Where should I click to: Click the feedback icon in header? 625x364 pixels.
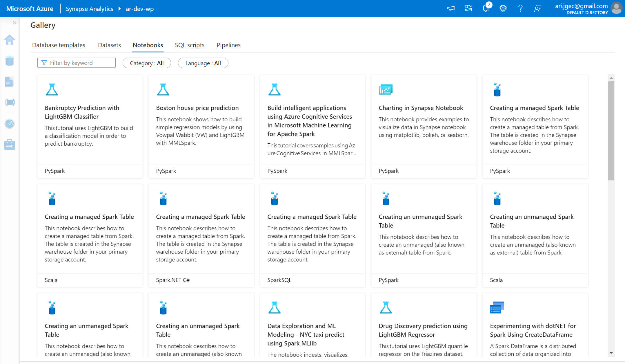coord(538,8)
